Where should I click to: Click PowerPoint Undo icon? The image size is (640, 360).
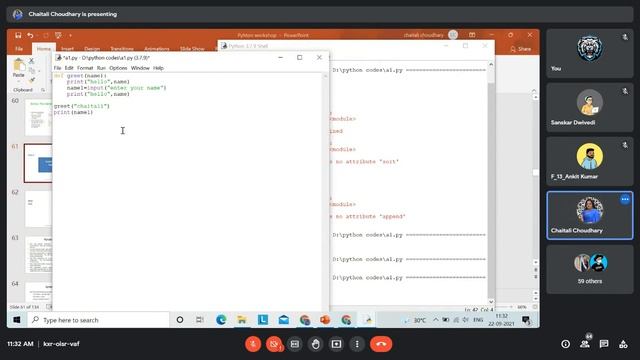coord(30,36)
